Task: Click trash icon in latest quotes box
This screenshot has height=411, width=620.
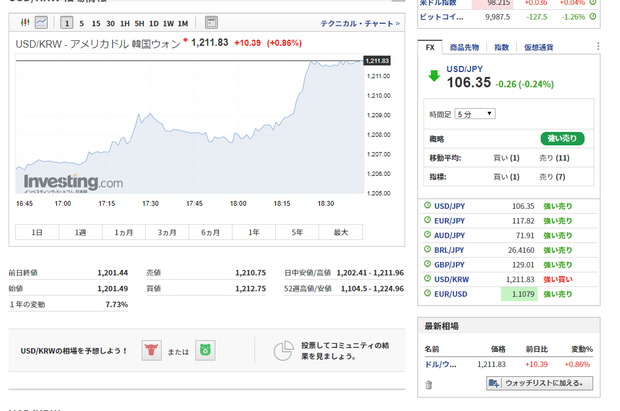Action: (429, 384)
